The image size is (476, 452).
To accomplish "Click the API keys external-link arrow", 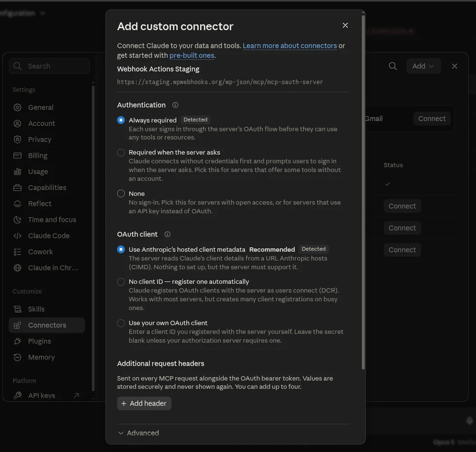I will pyautogui.click(x=77, y=396).
